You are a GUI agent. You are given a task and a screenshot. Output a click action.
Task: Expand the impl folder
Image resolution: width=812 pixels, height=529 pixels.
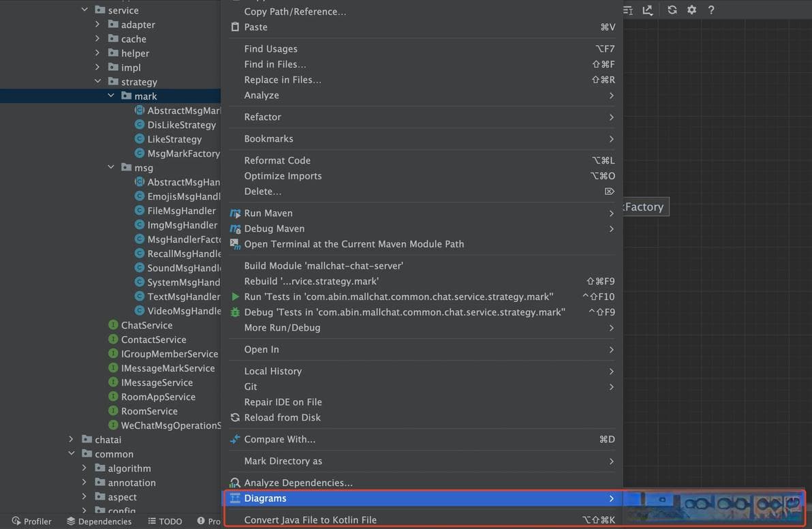97,67
